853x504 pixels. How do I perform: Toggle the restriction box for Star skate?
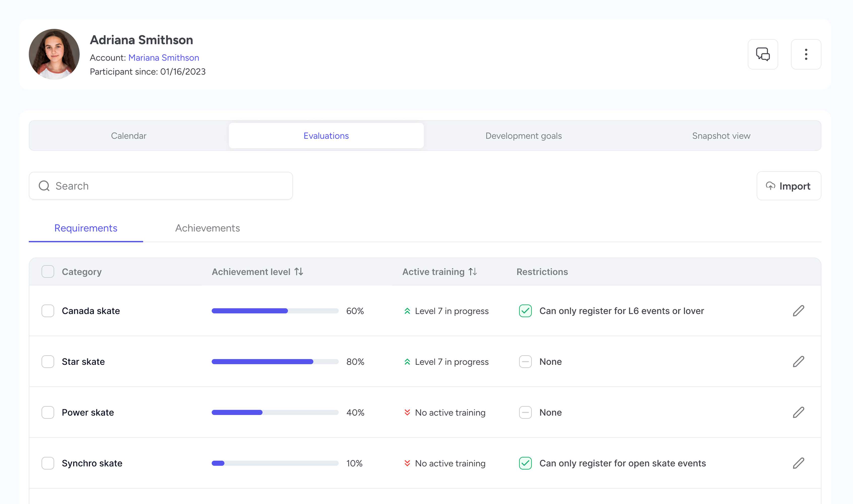pyautogui.click(x=525, y=361)
